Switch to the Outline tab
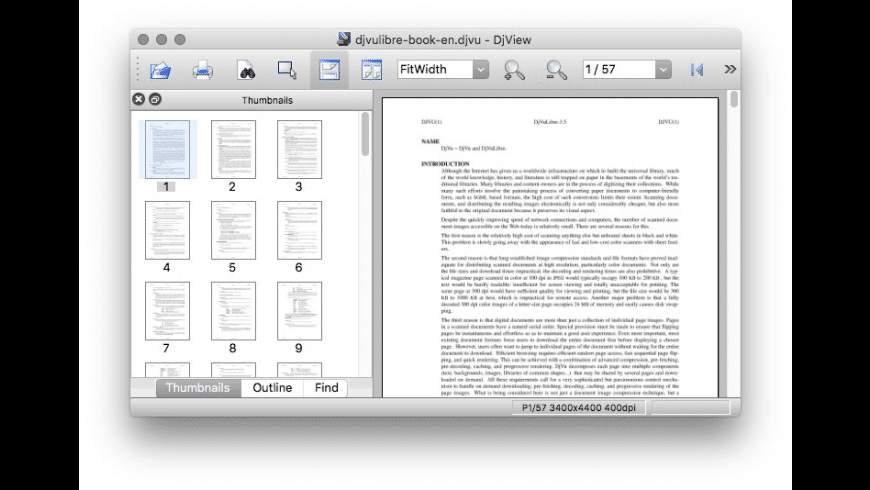The height and width of the screenshot is (490, 870). [x=272, y=388]
